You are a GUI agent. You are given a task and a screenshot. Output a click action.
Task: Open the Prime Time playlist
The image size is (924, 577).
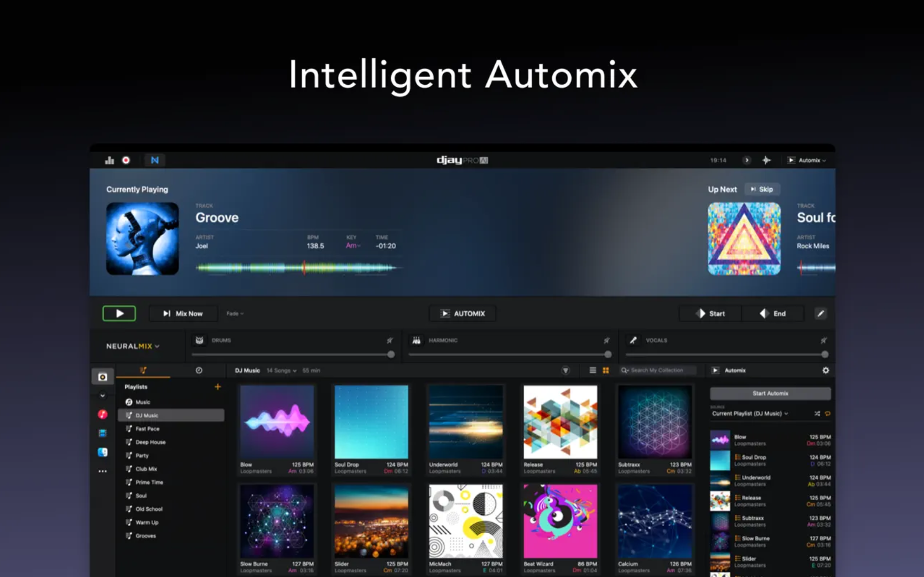170,482
